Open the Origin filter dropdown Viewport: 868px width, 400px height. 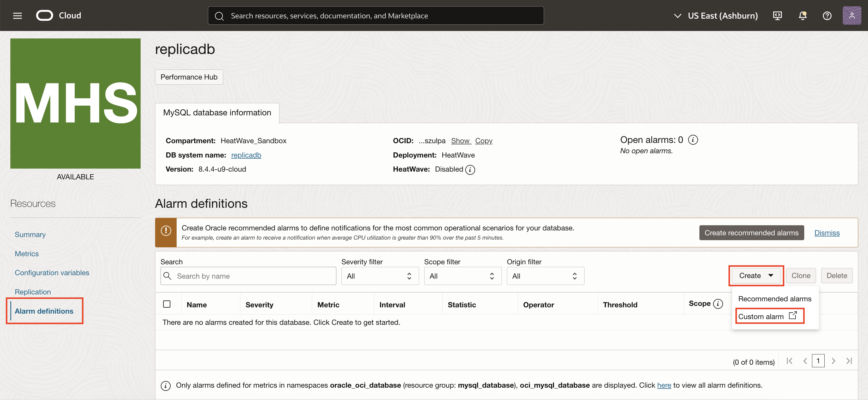pos(545,276)
